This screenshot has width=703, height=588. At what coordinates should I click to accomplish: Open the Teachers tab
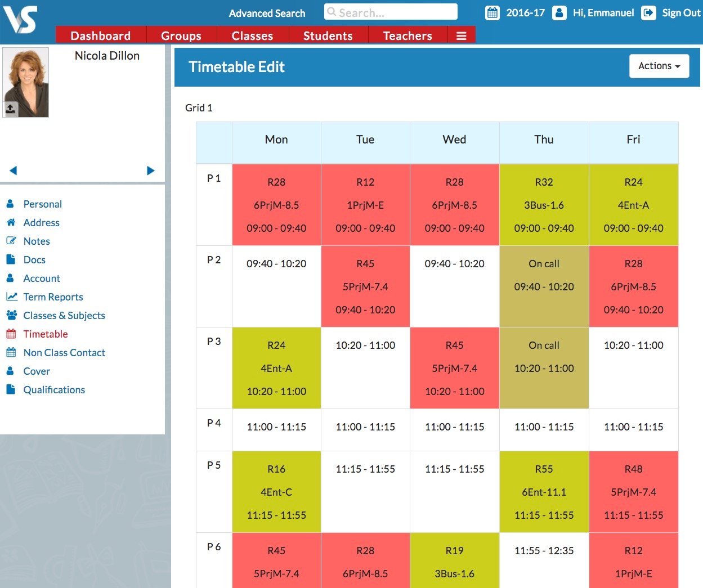407,35
